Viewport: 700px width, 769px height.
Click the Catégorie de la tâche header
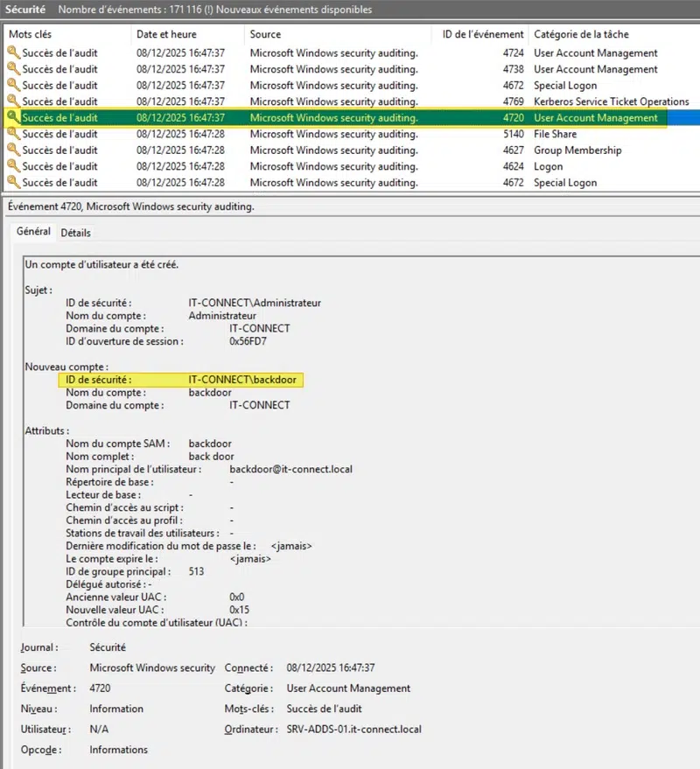pyautogui.click(x=581, y=34)
